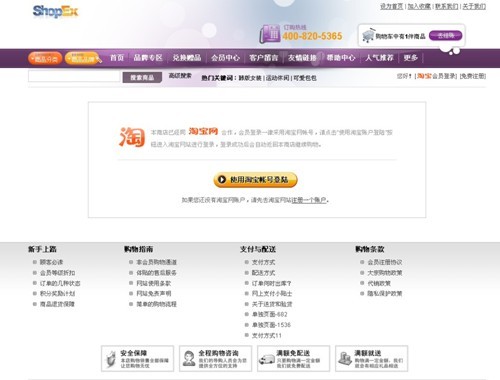Click the 注册一个账户 register link
The image size is (500, 380).
309,200
